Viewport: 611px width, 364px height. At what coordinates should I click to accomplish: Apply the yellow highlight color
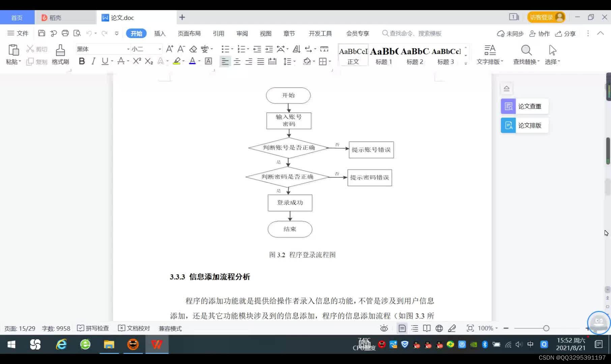(177, 61)
